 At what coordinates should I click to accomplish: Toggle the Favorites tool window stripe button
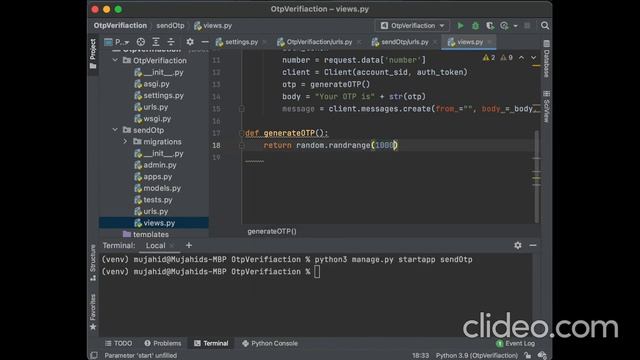coord(93,312)
